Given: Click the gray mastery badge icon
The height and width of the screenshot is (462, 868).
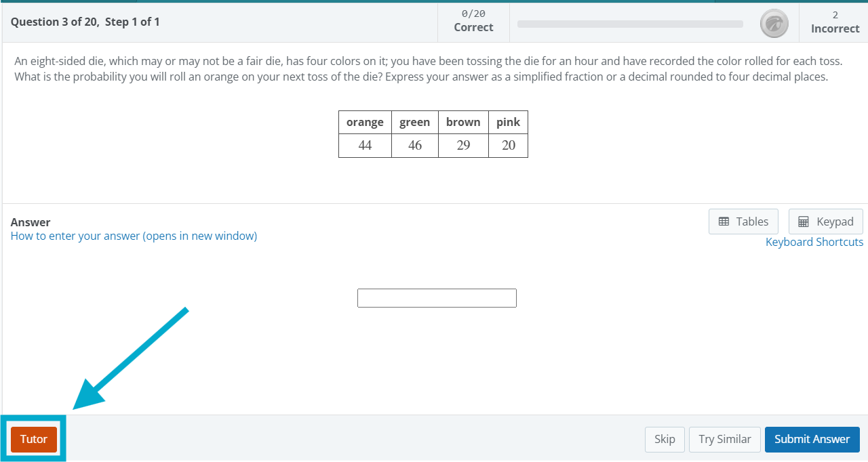Looking at the screenshot, I should click(774, 24).
